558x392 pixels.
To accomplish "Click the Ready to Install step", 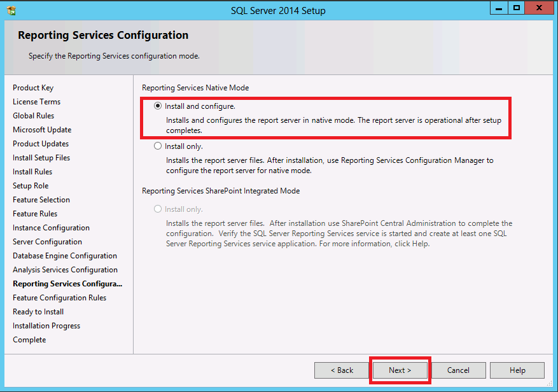I will 38,312.
